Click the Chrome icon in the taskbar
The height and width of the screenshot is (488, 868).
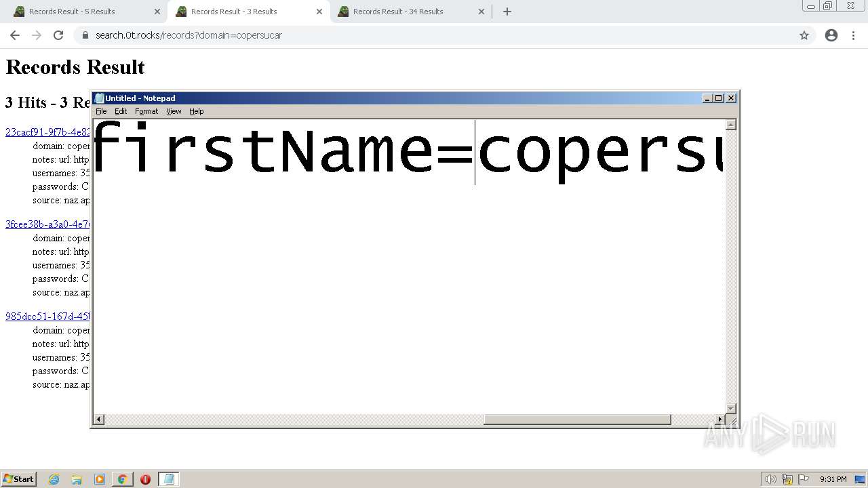[122, 479]
